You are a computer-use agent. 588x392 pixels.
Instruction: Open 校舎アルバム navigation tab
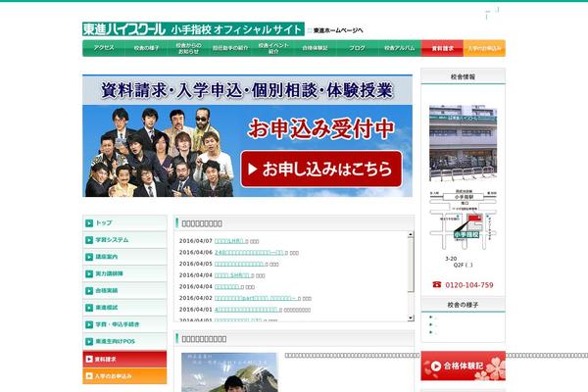pos(400,48)
